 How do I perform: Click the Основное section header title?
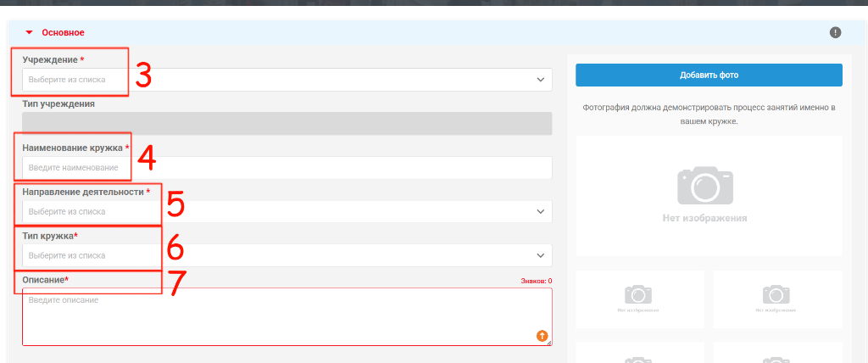[63, 33]
